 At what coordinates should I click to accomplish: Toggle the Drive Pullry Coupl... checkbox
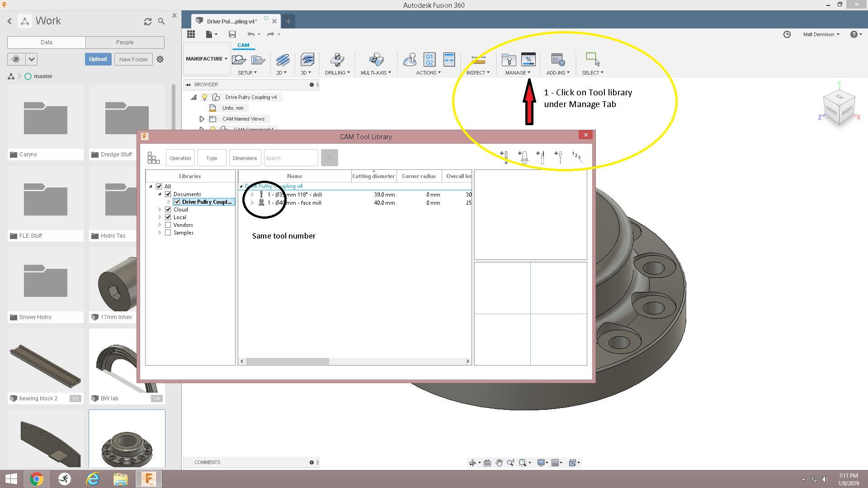(177, 202)
